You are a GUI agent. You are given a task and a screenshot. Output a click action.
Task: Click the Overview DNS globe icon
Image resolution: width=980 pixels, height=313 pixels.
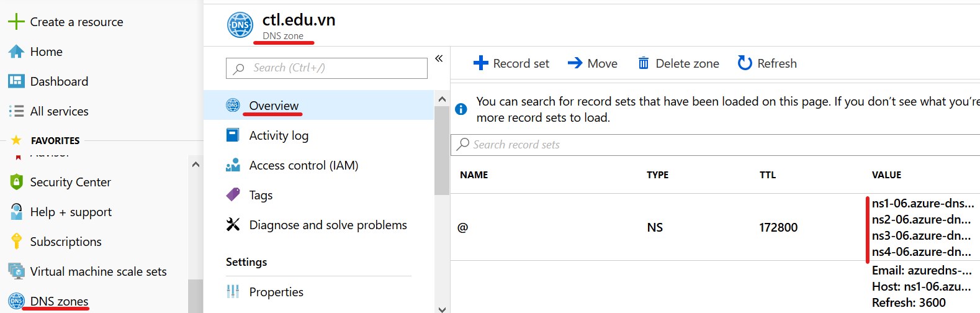[x=233, y=106]
